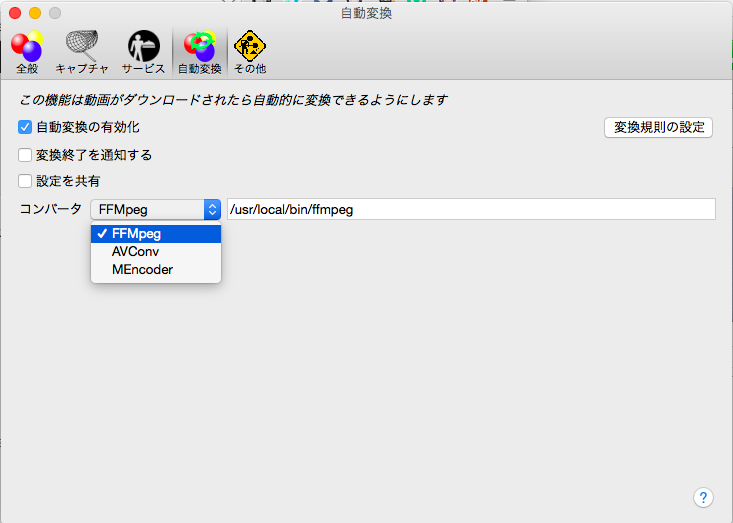Uncheck 自動変換の有効化 checkbox
This screenshot has height=523, width=733.
coord(25,127)
